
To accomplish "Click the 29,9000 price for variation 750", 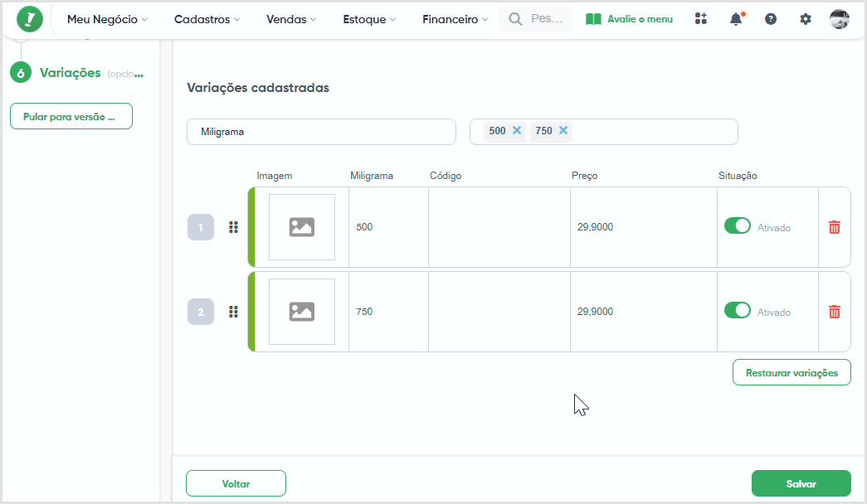I will pyautogui.click(x=595, y=312).
